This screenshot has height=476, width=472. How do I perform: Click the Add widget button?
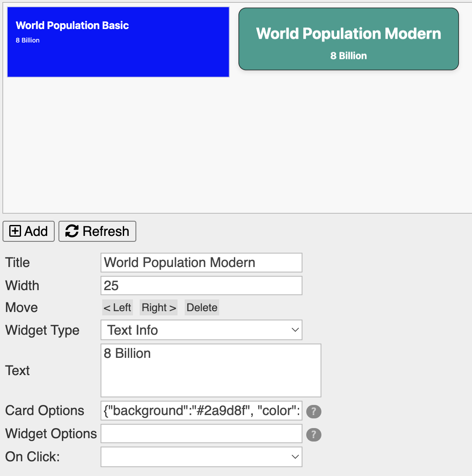[x=29, y=231]
